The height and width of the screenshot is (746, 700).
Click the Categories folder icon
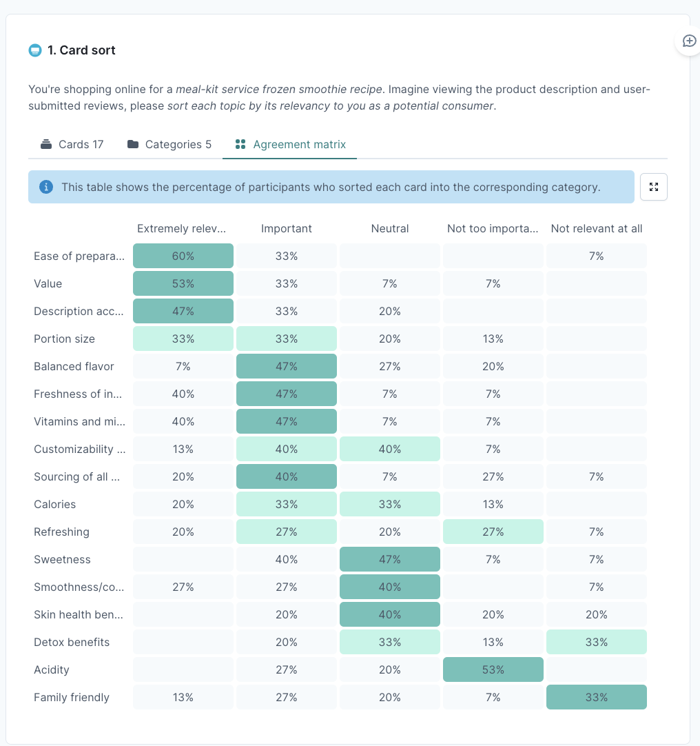tap(133, 144)
